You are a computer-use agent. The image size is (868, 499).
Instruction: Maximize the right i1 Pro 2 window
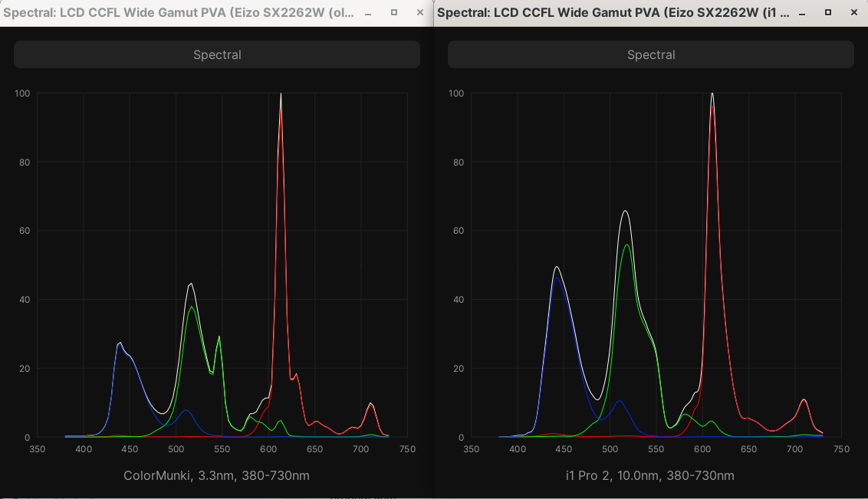[828, 13]
